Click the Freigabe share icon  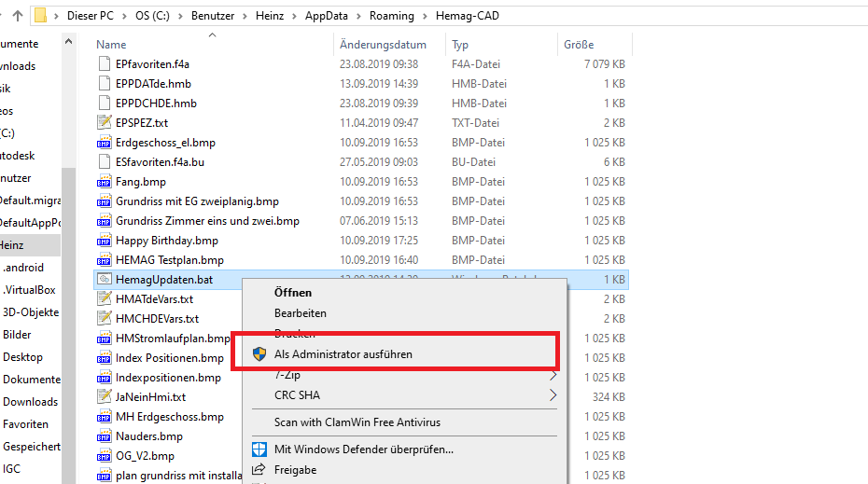(259, 470)
